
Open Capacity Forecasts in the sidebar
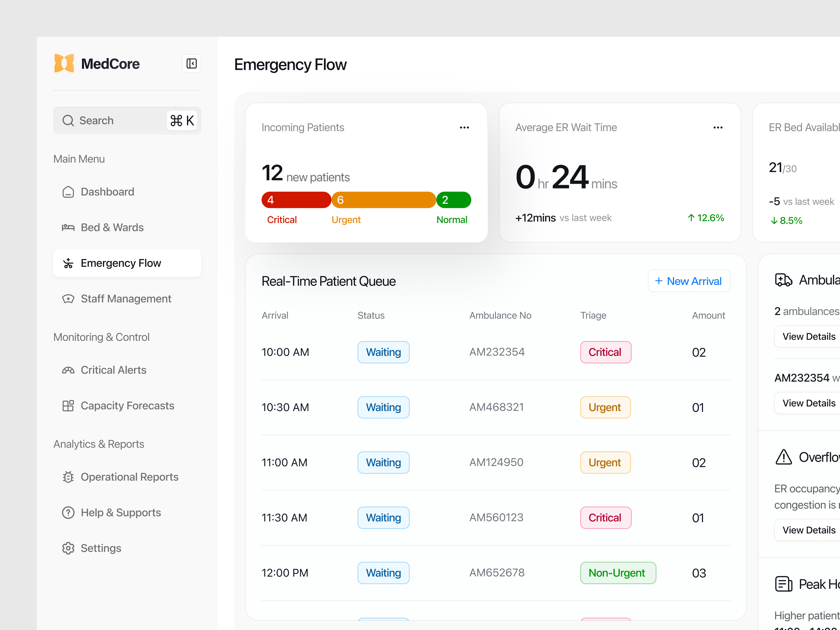tap(127, 406)
